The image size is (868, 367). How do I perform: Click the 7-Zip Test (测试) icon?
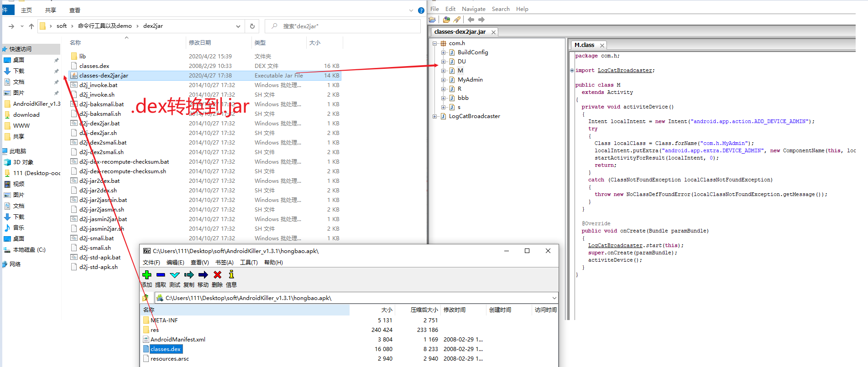pyautogui.click(x=175, y=274)
